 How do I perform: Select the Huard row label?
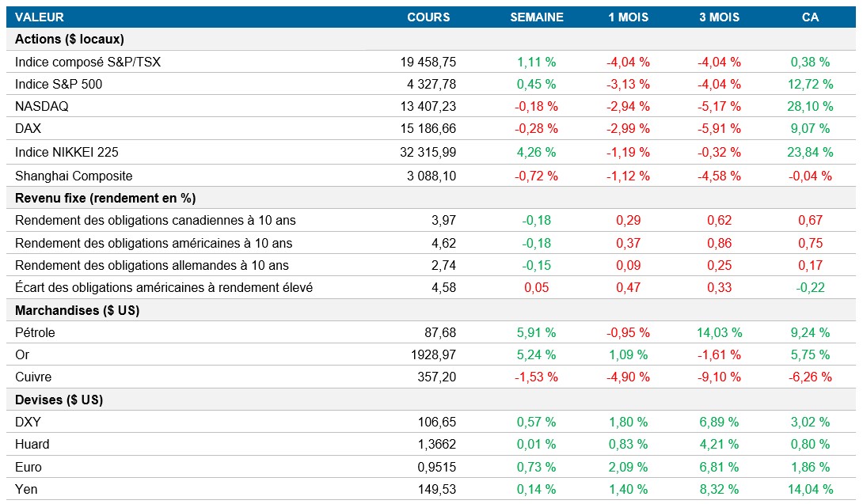click(x=32, y=444)
